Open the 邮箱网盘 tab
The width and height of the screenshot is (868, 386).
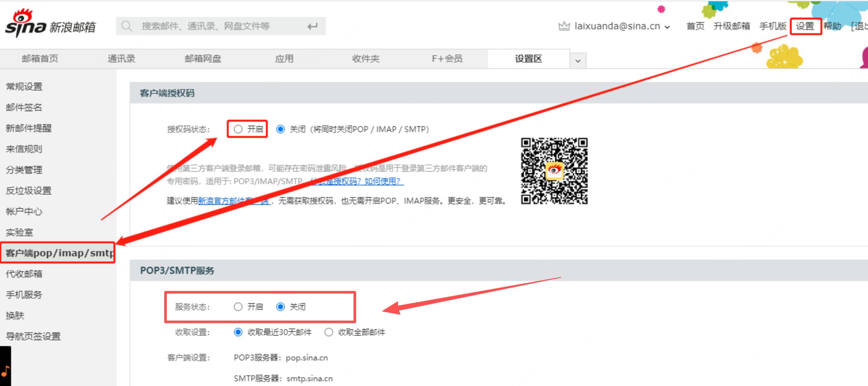[203, 59]
